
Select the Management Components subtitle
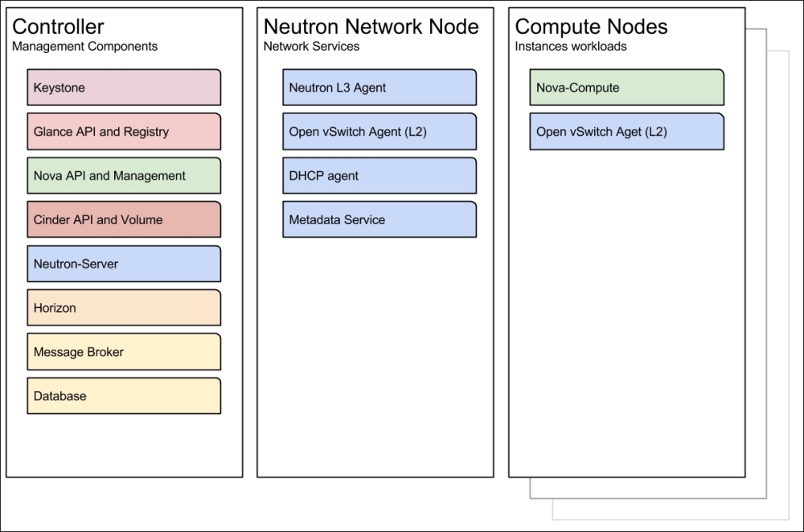(84, 46)
